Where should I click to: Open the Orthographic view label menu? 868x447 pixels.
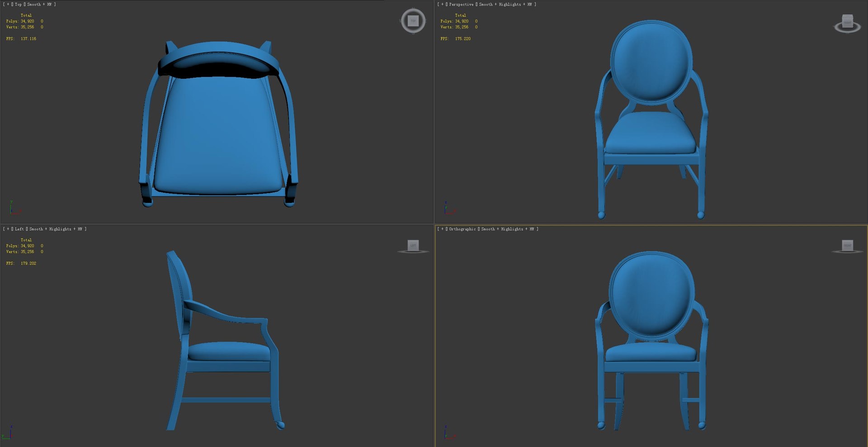pos(462,229)
